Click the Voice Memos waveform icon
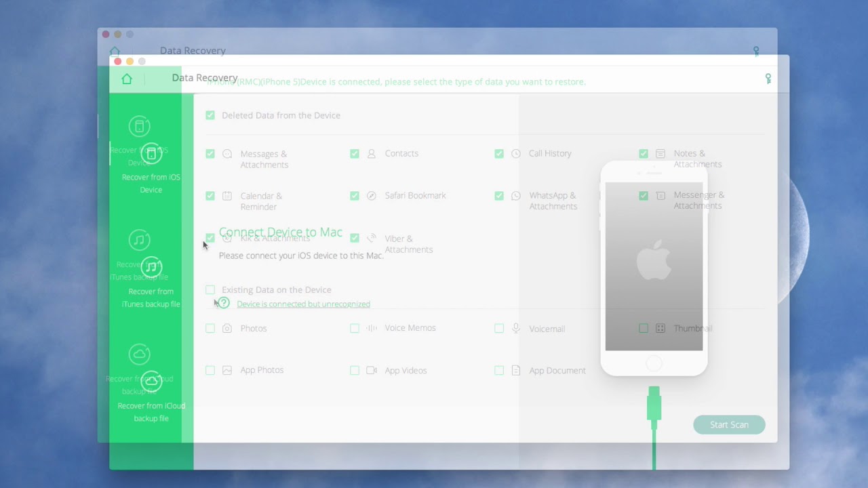 [372, 328]
